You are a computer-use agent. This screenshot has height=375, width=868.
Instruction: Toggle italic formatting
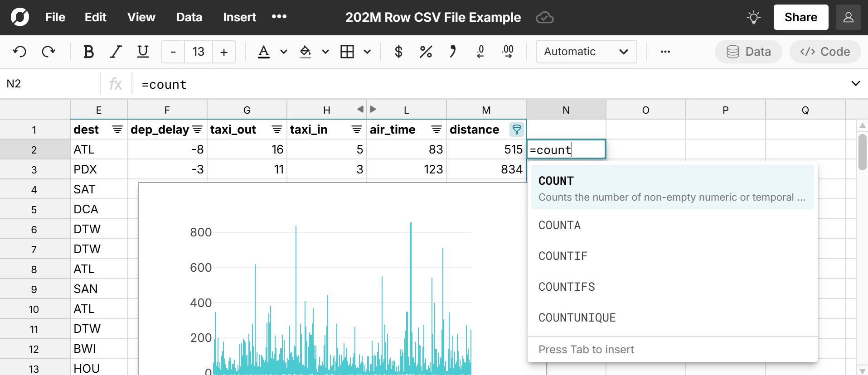(116, 52)
